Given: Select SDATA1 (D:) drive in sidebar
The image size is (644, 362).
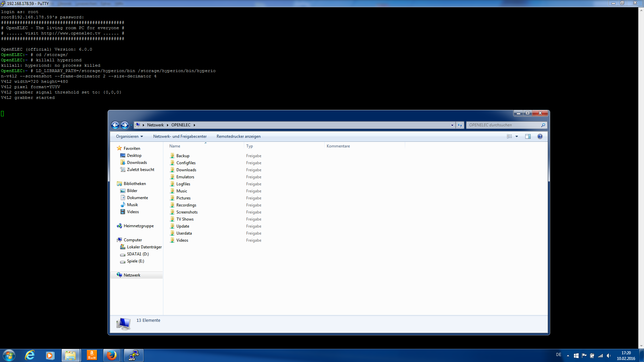Looking at the screenshot, I should (138, 254).
